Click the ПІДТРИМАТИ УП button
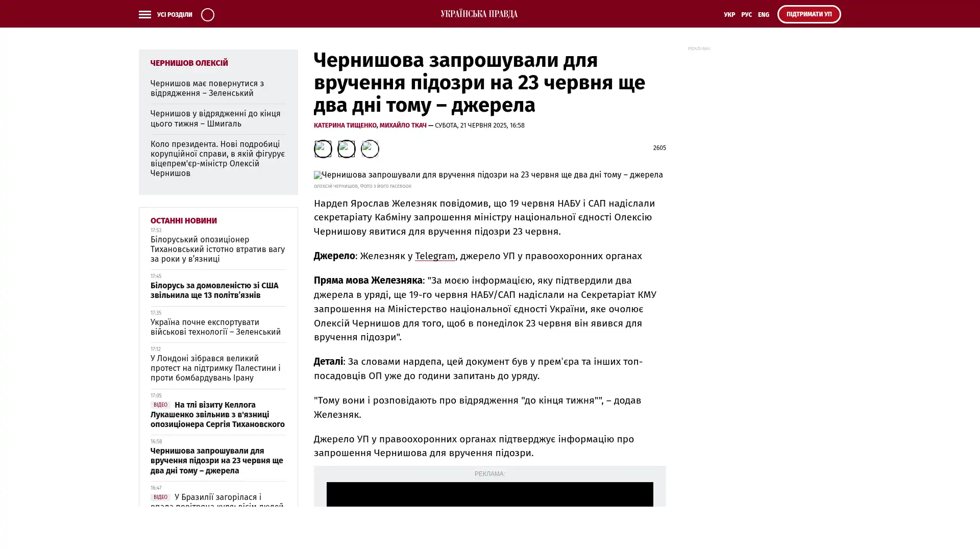This screenshot has height=551, width=980. tap(808, 14)
